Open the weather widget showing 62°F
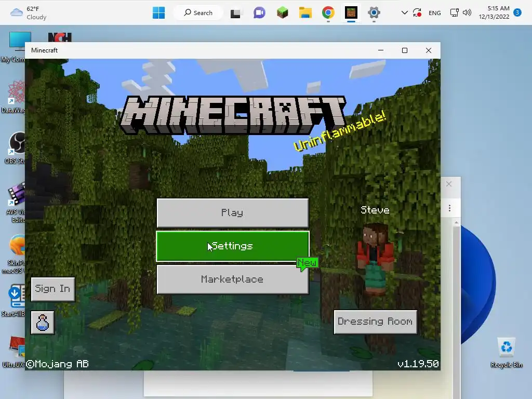 pos(29,13)
